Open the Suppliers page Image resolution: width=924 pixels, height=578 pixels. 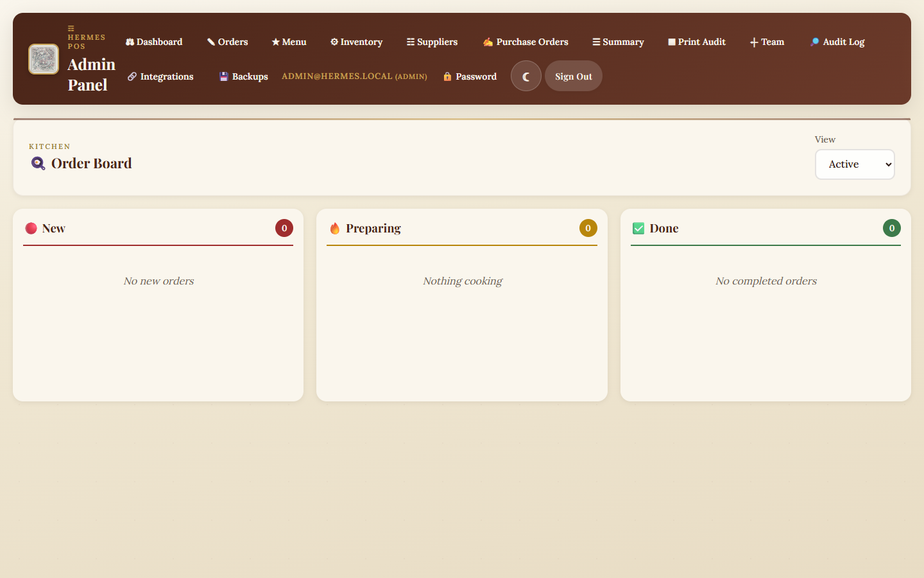[432, 42]
